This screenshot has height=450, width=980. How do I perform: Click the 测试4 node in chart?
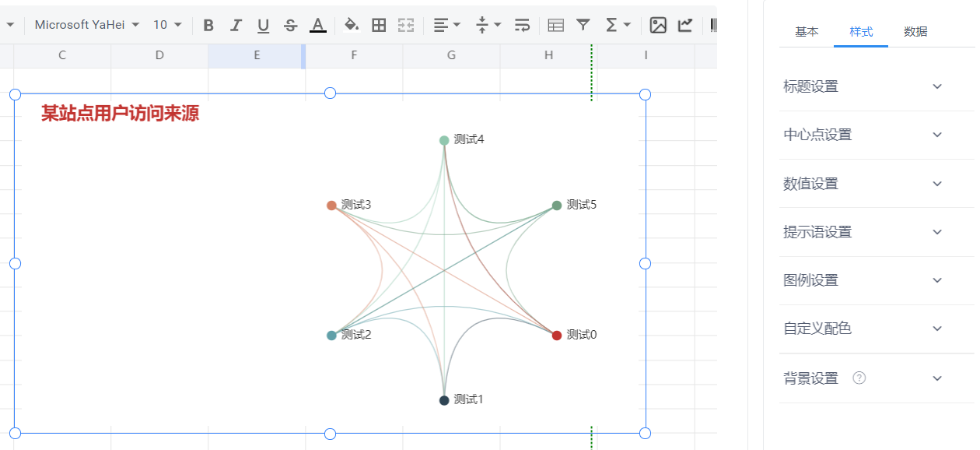(x=444, y=140)
